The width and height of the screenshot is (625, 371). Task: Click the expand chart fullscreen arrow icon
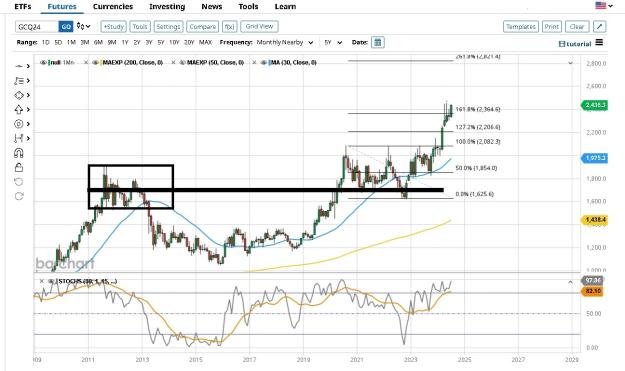[x=599, y=27]
